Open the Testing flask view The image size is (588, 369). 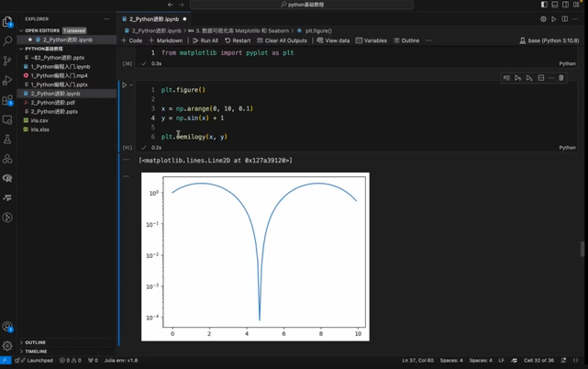tap(7, 140)
